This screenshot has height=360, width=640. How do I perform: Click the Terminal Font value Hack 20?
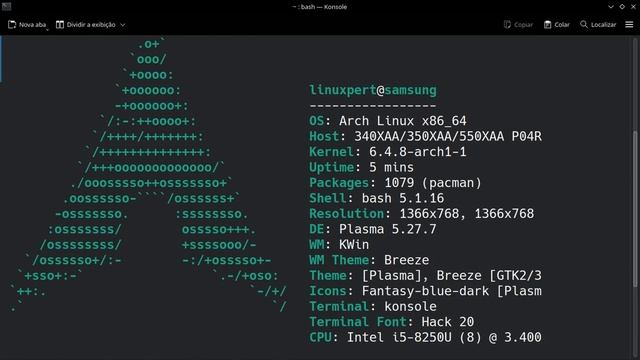coord(448,322)
